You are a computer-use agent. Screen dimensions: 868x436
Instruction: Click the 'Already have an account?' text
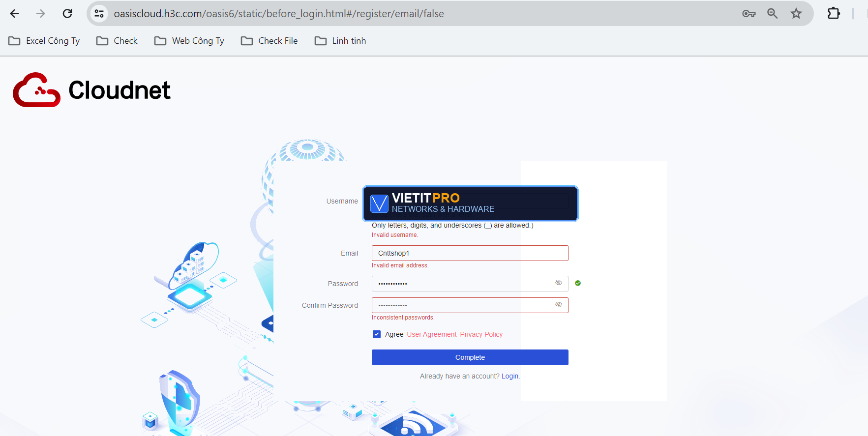pos(460,376)
